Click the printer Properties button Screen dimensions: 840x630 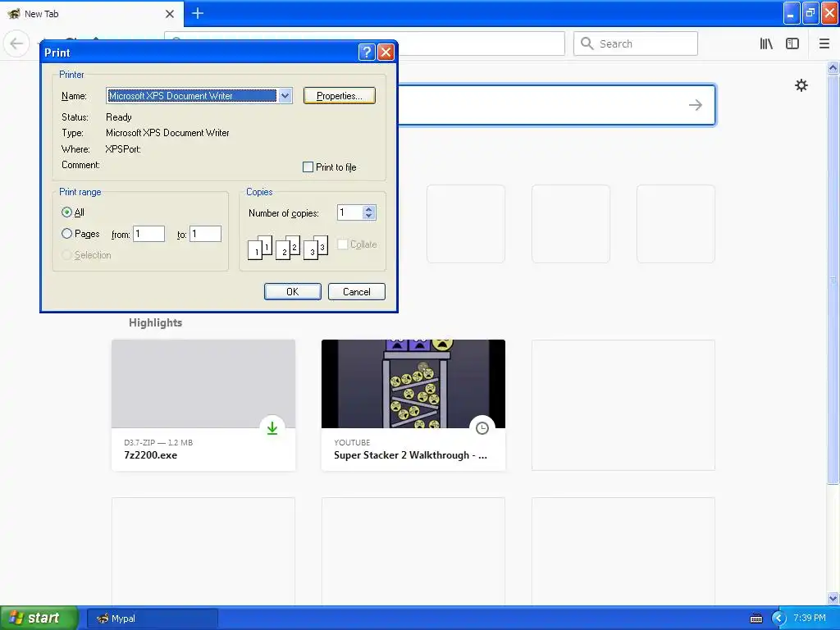coord(339,96)
